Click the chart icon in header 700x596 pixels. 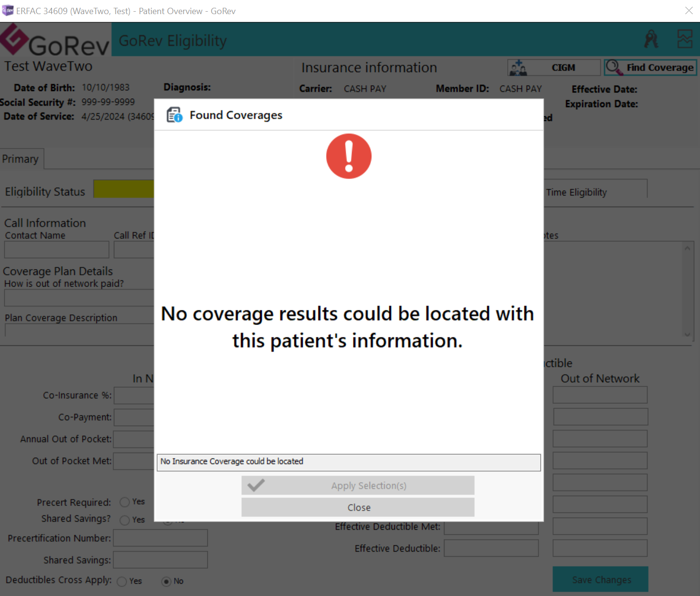pos(685,39)
